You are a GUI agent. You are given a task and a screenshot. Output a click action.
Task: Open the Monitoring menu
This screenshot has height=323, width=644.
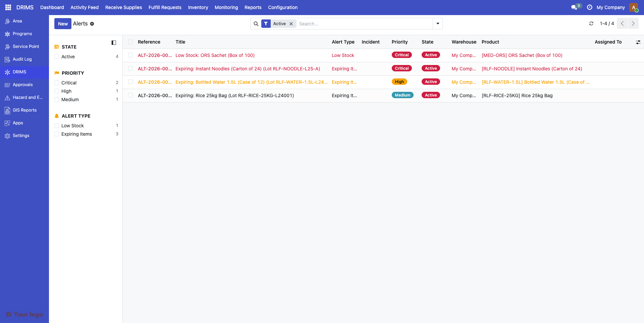(226, 7)
